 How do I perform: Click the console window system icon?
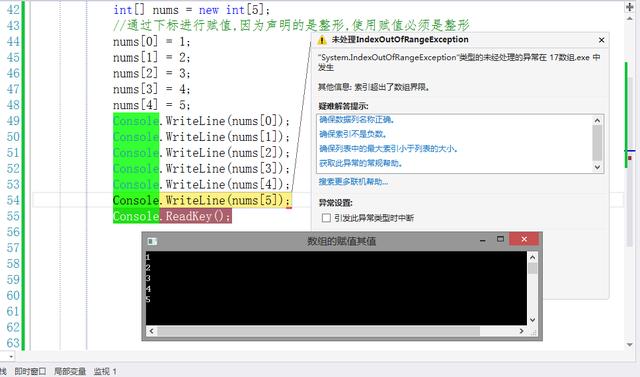(152, 242)
